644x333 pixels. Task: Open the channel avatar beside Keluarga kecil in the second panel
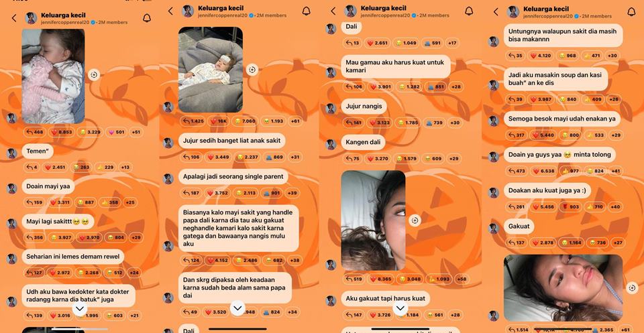[188, 11]
